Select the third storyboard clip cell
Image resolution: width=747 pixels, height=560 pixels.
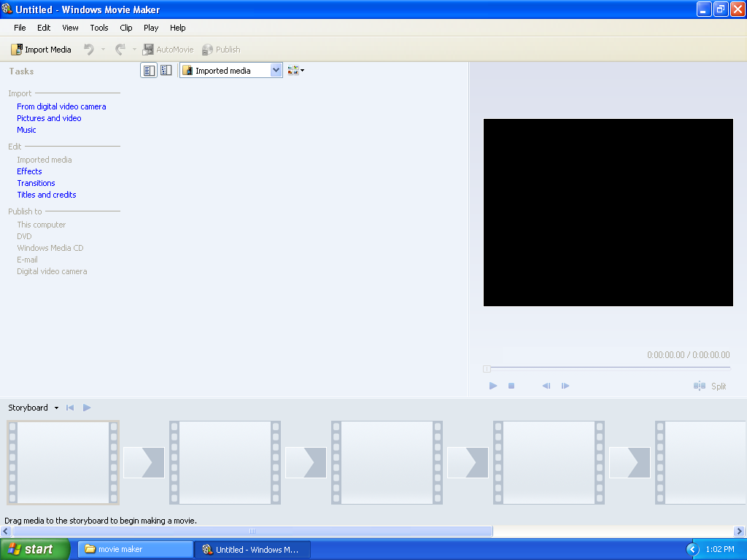tap(387, 462)
